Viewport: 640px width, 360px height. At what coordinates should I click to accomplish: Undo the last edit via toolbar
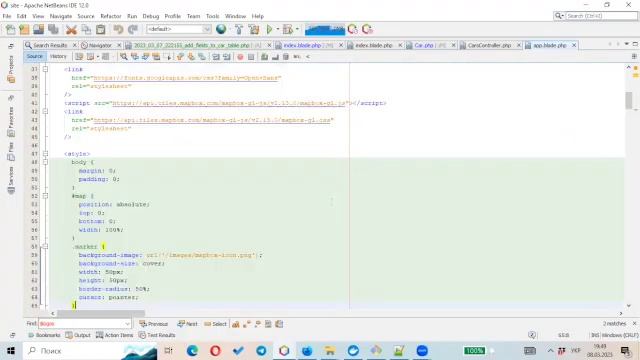click(x=118, y=29)
